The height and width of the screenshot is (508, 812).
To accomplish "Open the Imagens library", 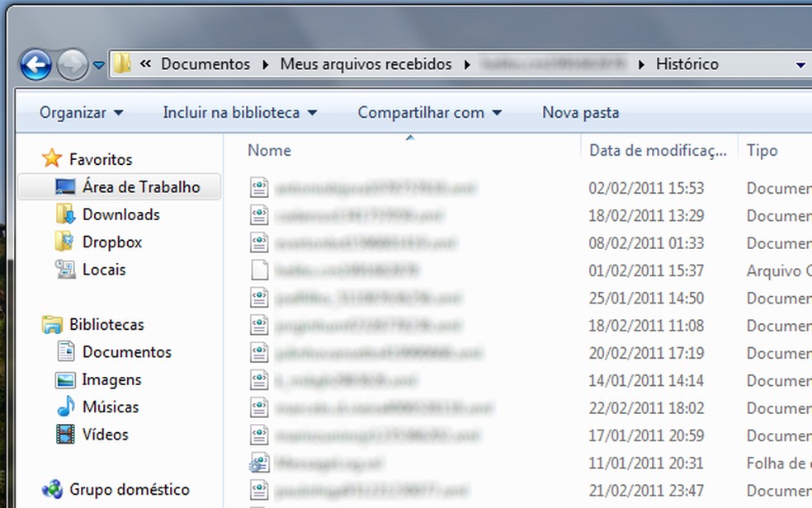I will [112, 379].
